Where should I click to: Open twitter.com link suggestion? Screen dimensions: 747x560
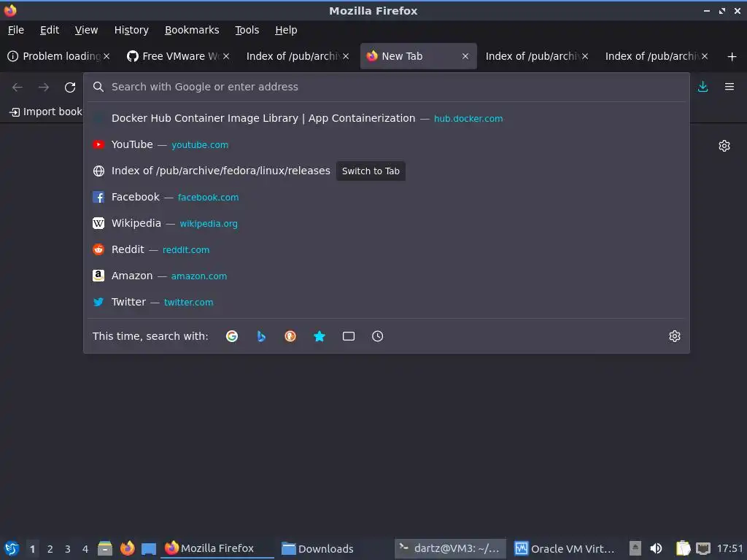pyautogui.click(x=188, y=302)
